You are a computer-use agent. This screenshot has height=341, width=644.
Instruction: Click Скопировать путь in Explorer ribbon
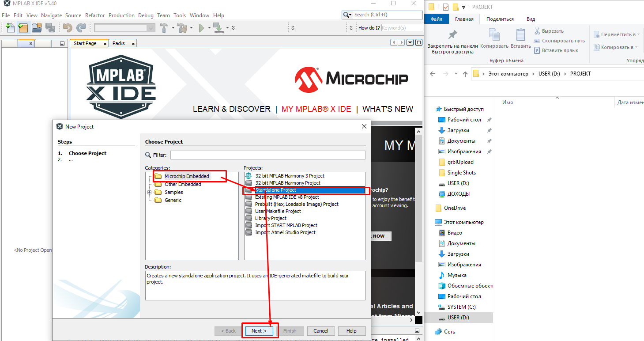pos(559,41)
